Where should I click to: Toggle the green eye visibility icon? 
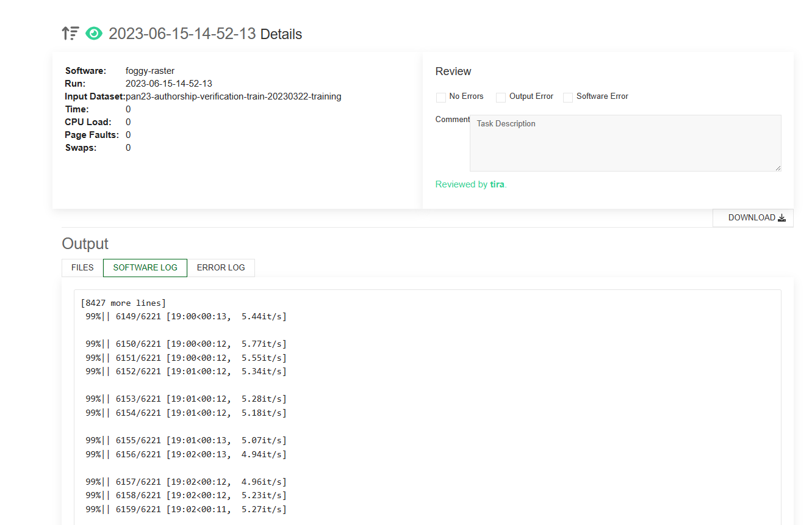click(x=94, y=34)
